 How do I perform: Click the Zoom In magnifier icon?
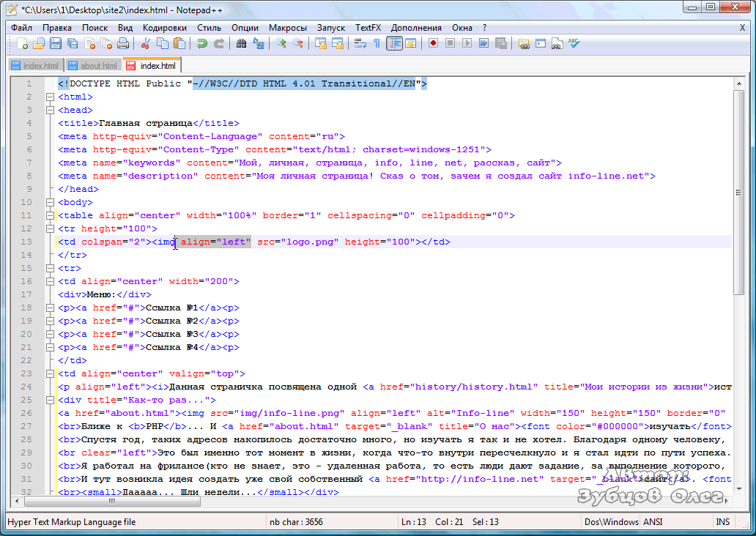coord(281,44)
